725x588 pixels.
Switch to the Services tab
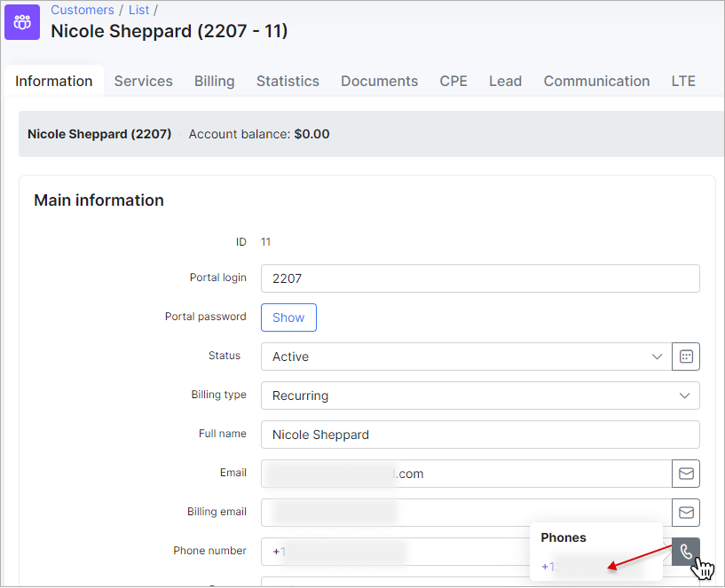pos(143,81)
